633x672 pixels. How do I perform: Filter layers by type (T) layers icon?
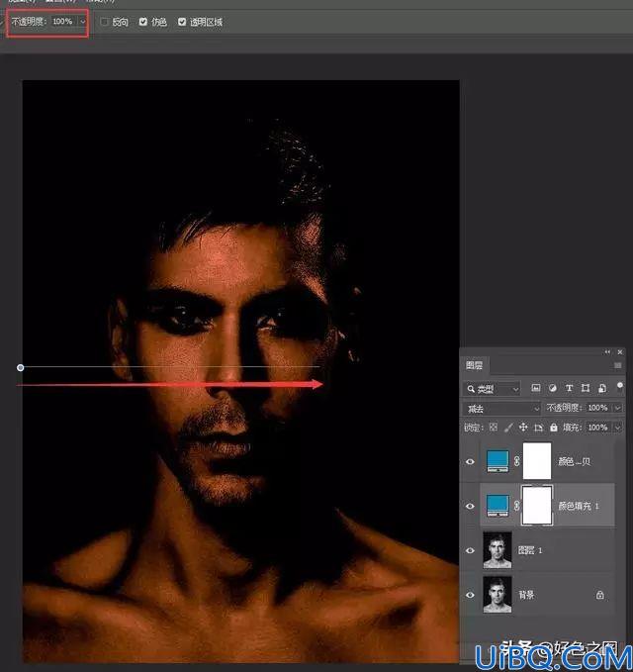pos(569,388)
